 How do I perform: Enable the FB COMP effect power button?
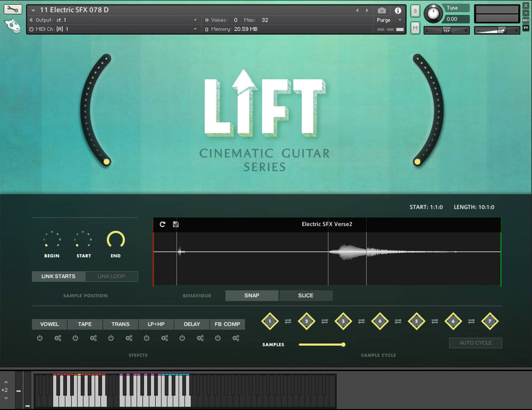[218, 338]
